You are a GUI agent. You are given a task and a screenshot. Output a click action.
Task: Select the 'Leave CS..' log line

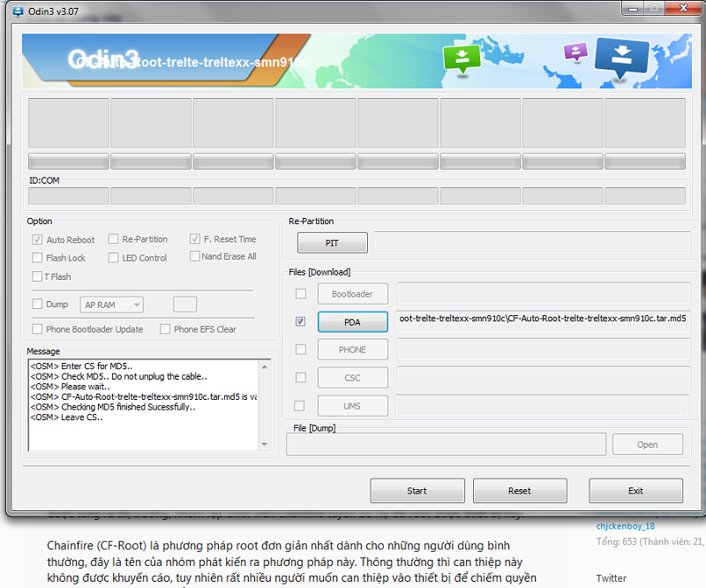[67, 418]
